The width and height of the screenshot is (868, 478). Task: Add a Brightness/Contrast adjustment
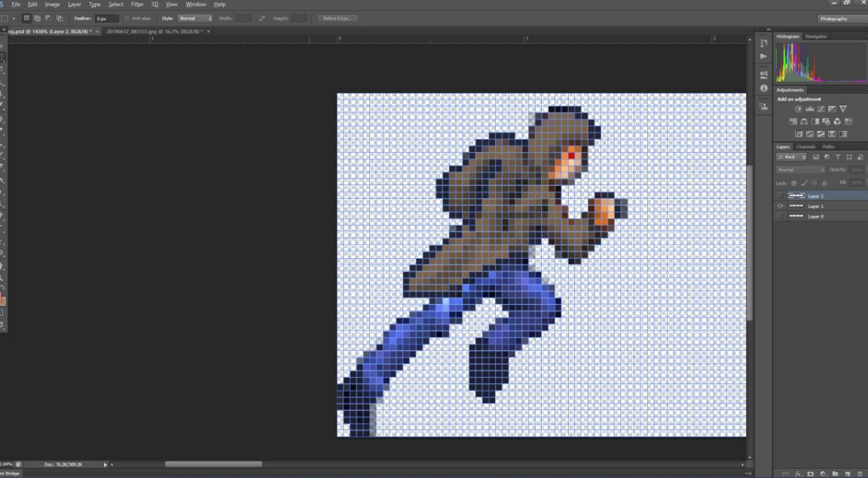(798, 109)
